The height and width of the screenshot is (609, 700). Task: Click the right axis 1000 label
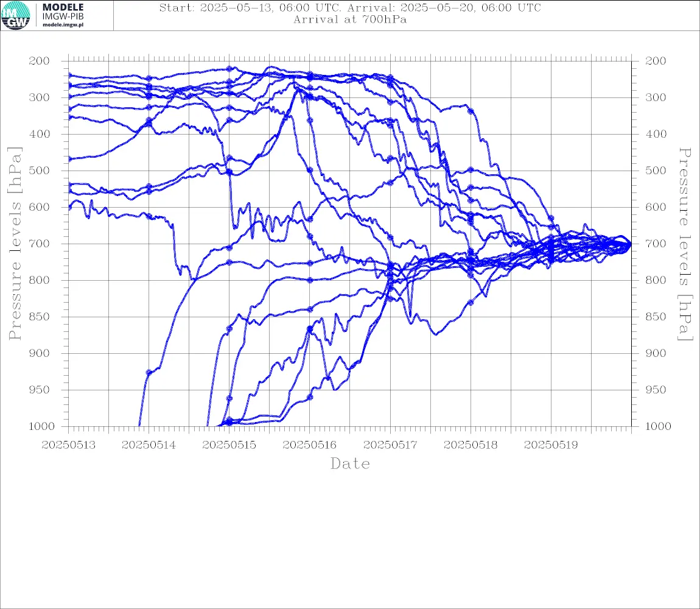[658, 426]
